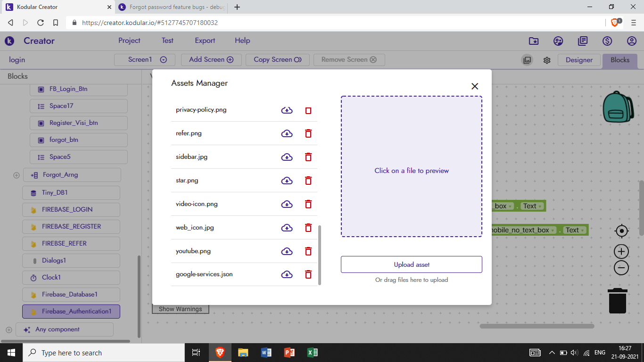The width and height of the screenshot is (644, 362).
Task: Click the Show Warnings button
Action: pyautogui.click(x=180, y=309)
